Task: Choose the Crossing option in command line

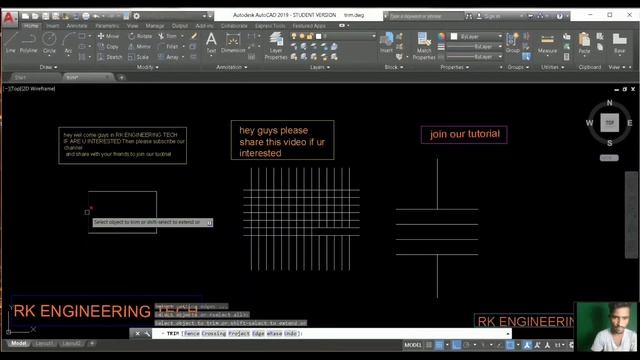Action: click(214, 333)
